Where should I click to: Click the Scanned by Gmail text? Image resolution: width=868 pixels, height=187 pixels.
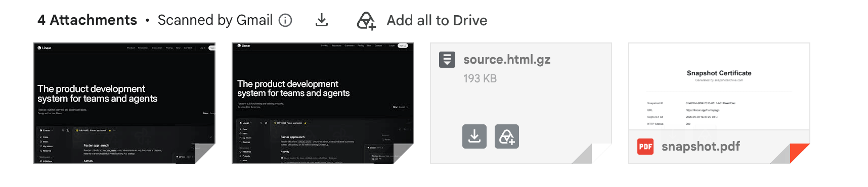click(215, 20)
